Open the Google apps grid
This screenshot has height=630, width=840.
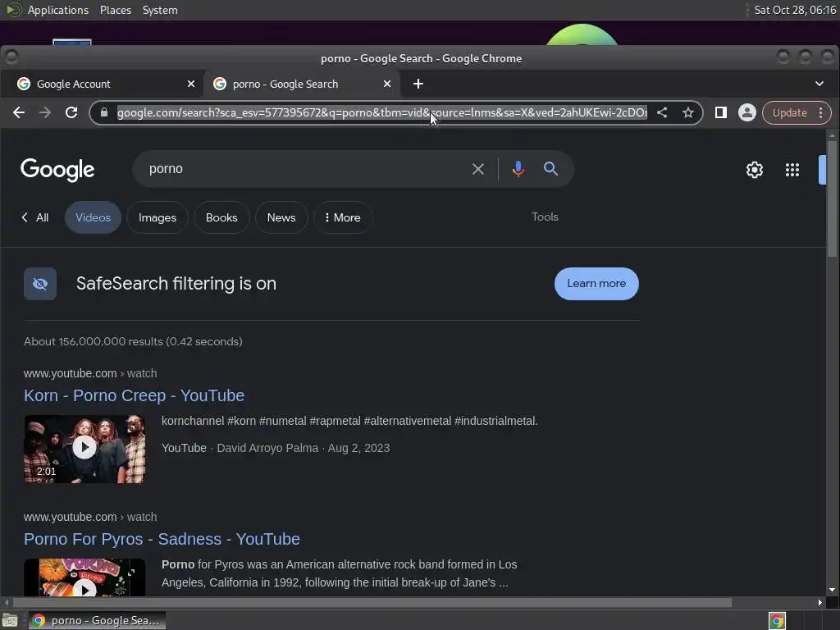pyautogui.click(x=792, y=170)
